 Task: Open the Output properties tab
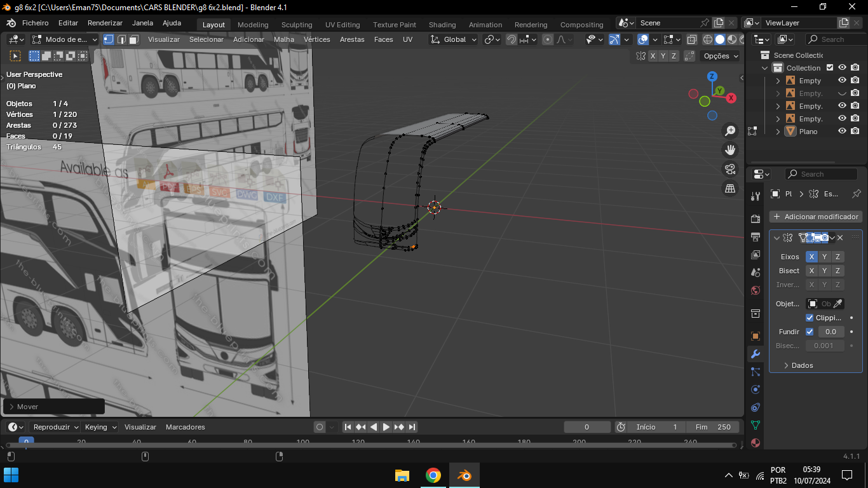(x=756, y=237)
